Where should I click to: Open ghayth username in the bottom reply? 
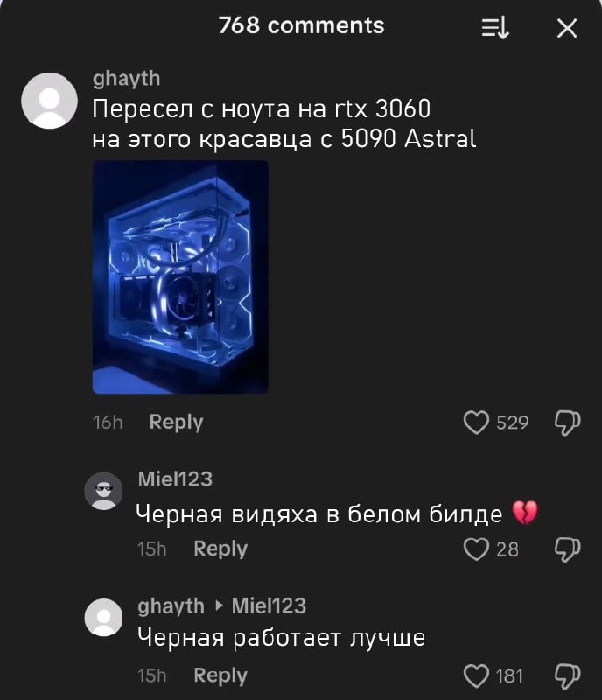[171, 606]
